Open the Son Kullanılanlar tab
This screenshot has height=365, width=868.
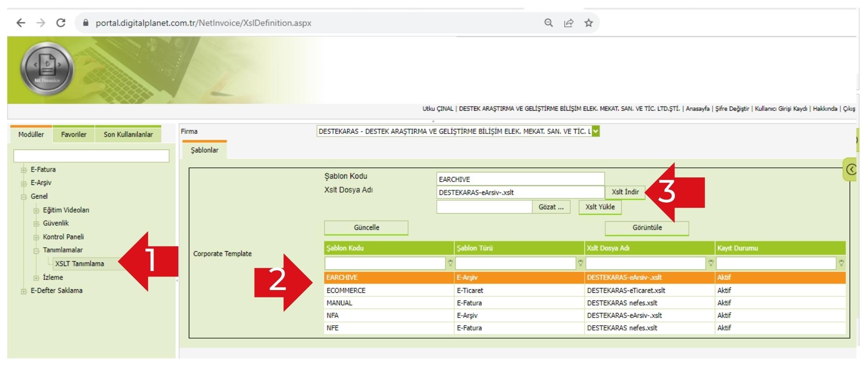pyautogui.click(x=128, y=134)
